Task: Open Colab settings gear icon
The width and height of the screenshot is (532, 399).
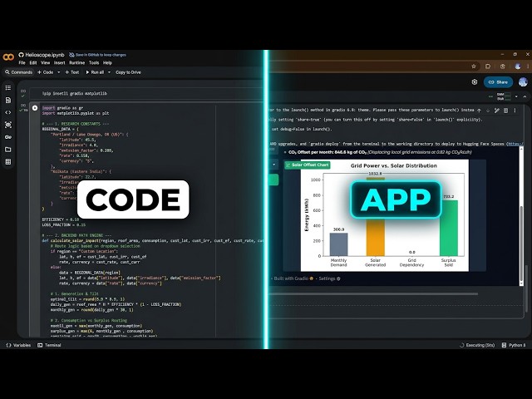Action: 475,82
